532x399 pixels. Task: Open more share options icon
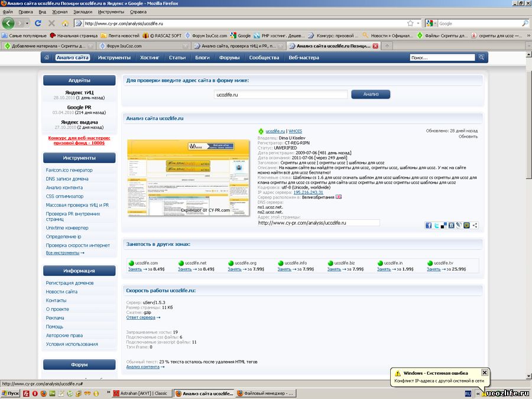pyautogui.click(x=474, y=225)
